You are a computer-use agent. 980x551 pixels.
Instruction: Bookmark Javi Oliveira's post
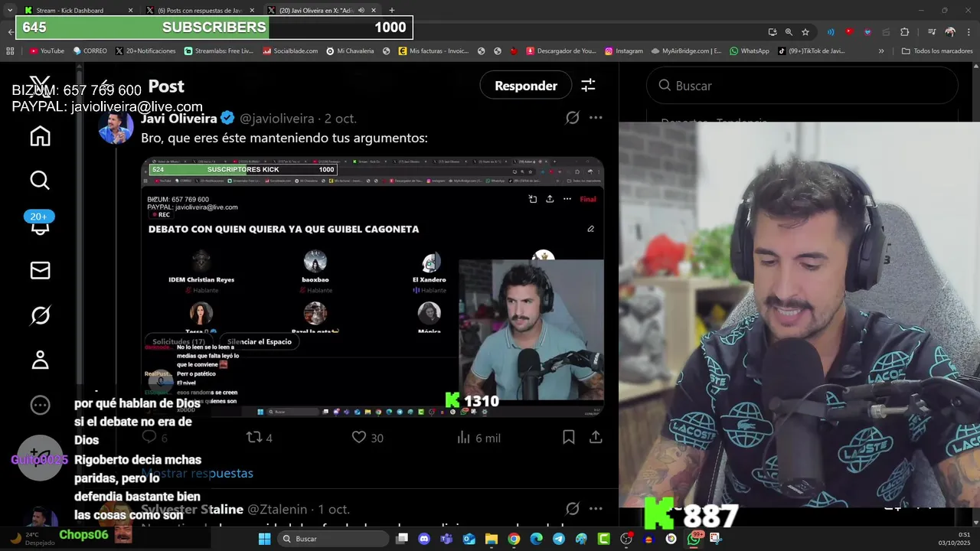coord(568,438)
